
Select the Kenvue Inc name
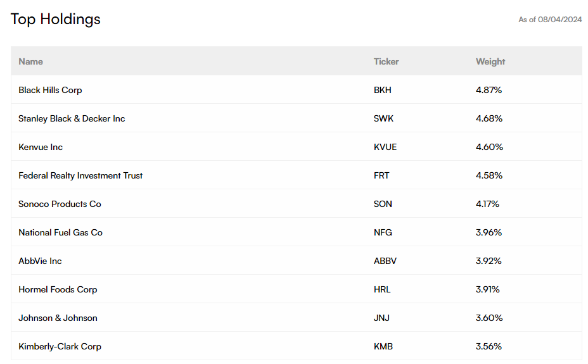tap(41, 147)
